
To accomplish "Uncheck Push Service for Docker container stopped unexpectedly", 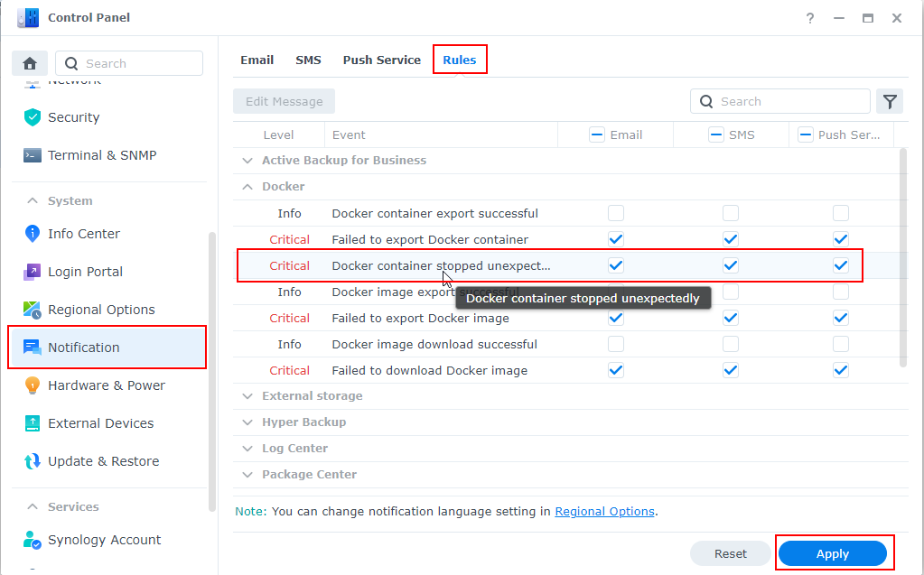I will click(x=841, y=265).
